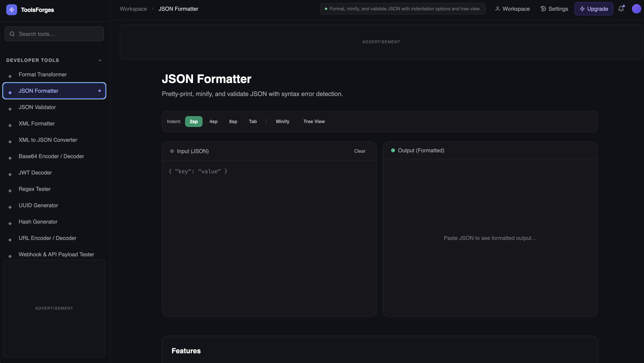Select 2sp indentation
The height and width of the screenshot is (363, 644).
click(x=194, y=122)
